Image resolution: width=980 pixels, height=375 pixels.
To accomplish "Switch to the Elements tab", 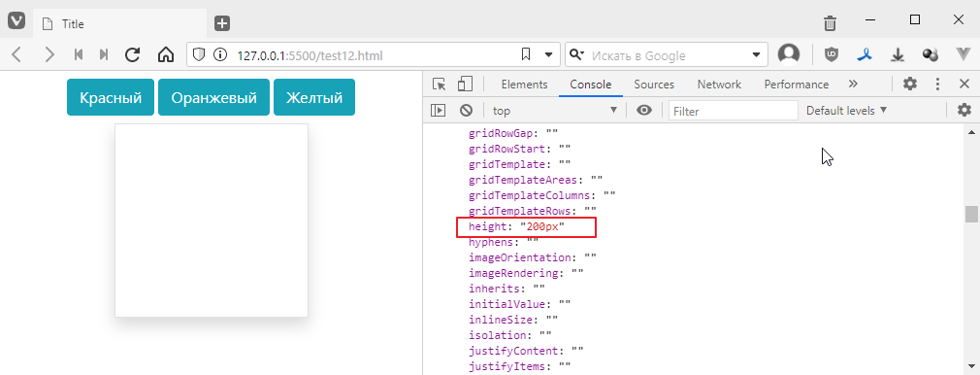I will [524, 85].
